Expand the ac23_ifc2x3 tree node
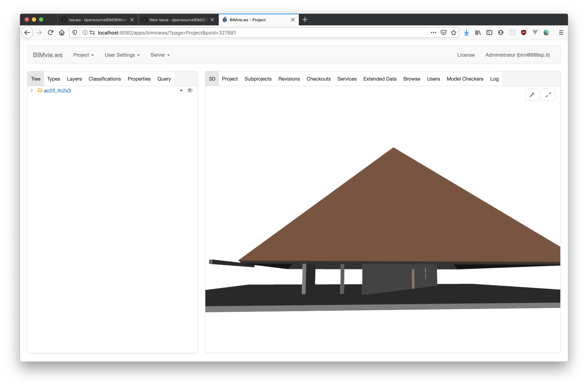This screenshot has width=588, height=388. pos(32,90)
